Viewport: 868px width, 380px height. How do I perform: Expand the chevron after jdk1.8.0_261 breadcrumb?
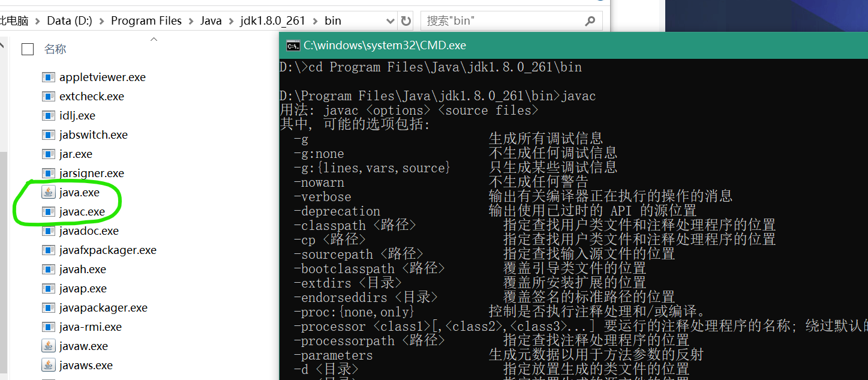click(316, 21)
